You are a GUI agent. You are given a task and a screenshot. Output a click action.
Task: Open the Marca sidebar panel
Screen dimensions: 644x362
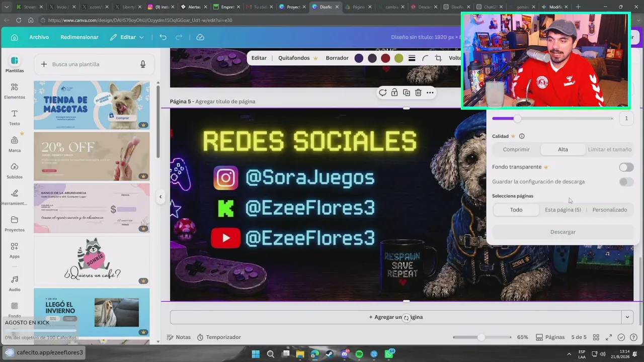click(15, 144)
